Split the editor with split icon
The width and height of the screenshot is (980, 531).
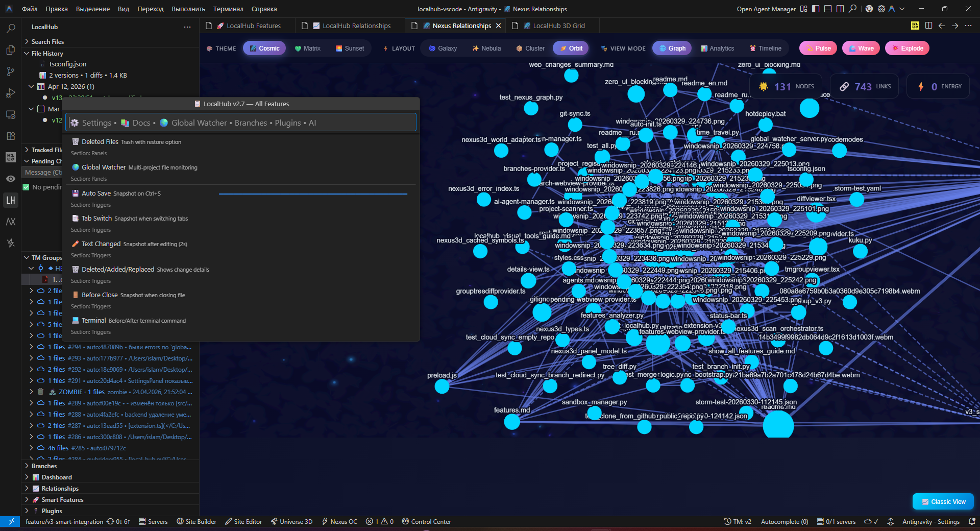[x=928, y=26]
